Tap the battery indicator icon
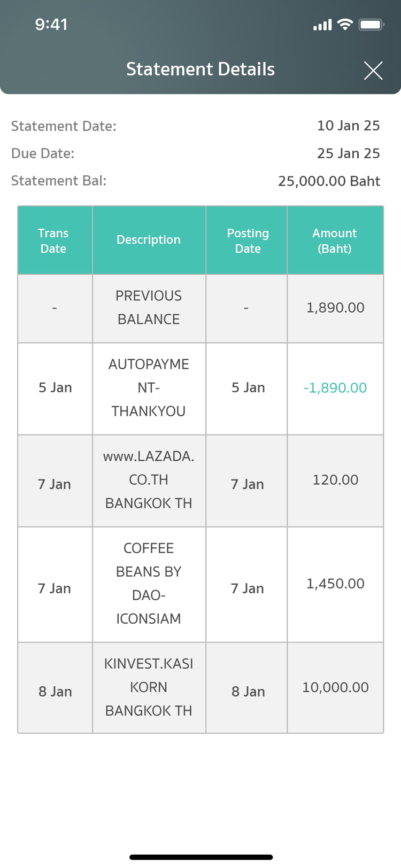 (371, 25)
